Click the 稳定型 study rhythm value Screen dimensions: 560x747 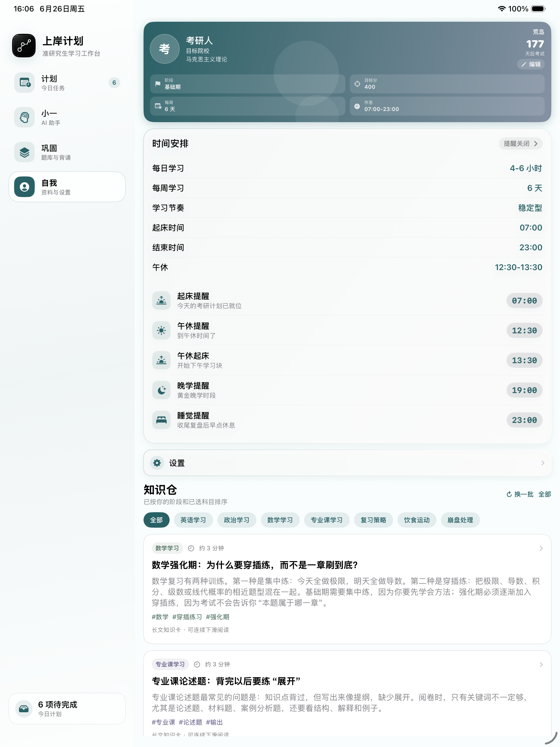[530, 208]
